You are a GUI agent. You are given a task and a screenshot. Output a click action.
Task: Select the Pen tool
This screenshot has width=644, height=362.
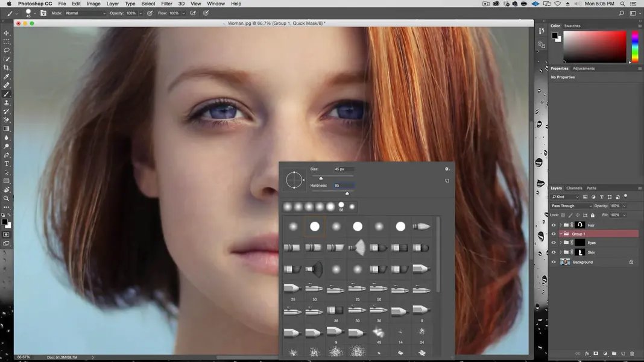click(7, 155)
